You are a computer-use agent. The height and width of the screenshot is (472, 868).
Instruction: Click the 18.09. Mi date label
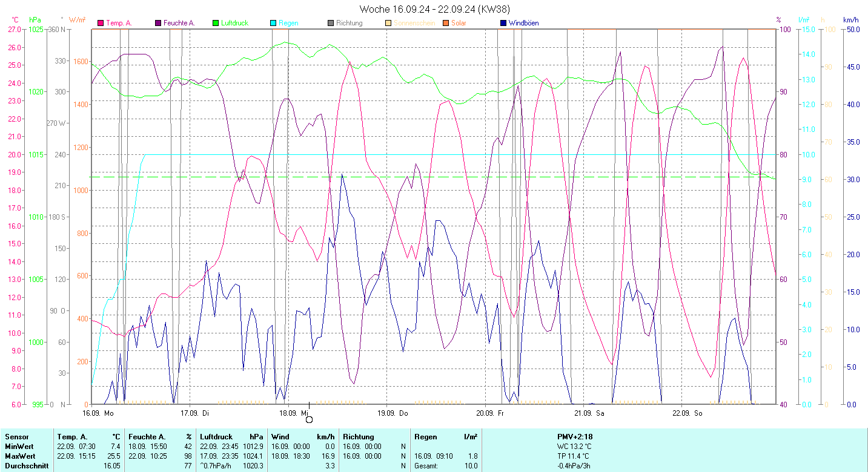click(295, 413)
